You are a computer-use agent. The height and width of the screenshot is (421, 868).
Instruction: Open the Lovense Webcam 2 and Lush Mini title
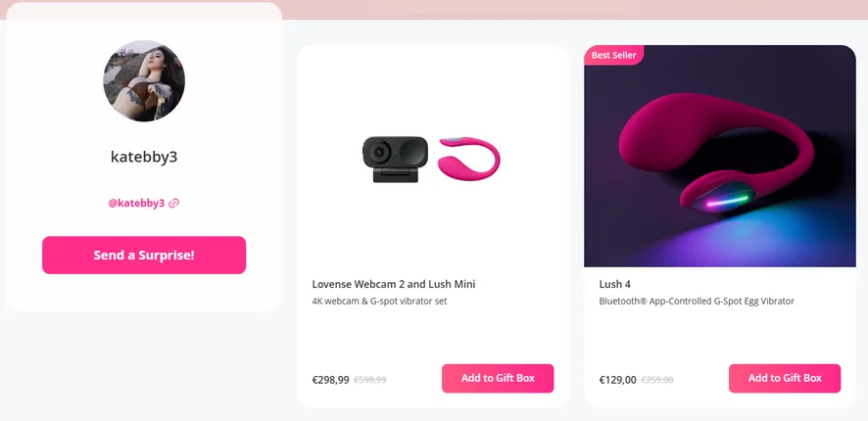[394, 284]
